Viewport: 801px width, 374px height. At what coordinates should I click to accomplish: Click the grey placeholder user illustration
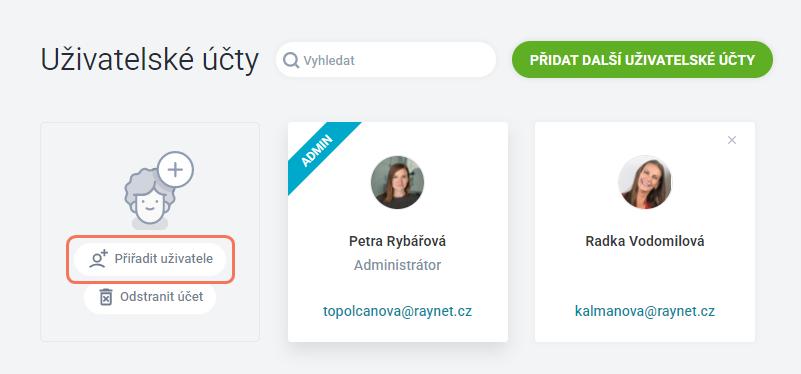click(150, 198)
